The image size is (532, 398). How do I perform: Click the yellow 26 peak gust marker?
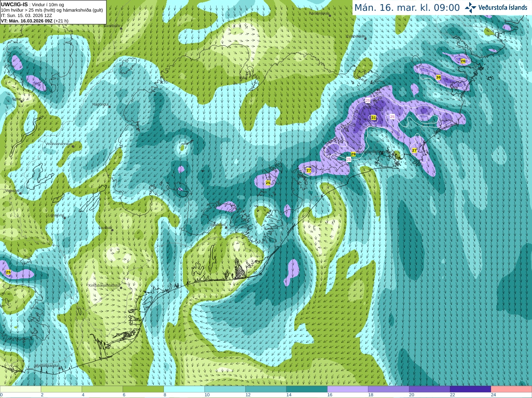[x=463, y=61]
